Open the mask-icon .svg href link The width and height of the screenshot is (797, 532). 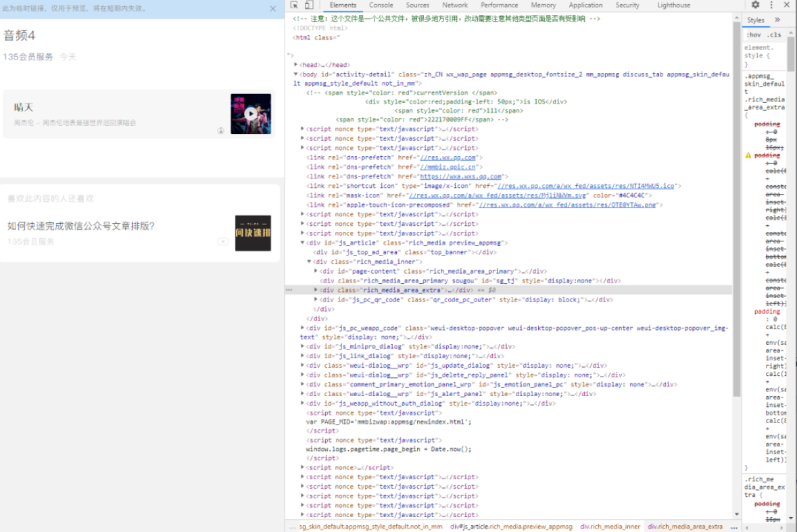(x=498, y=195)
